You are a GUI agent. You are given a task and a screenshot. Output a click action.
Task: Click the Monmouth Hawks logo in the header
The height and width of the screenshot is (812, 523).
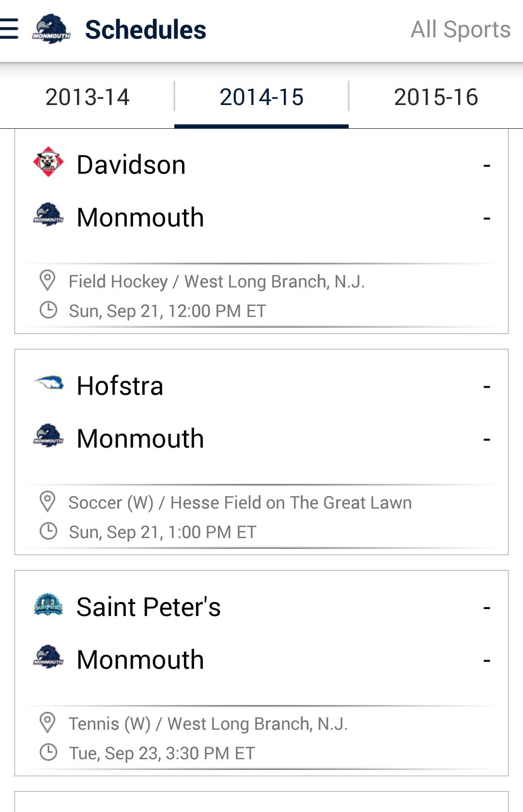tap(50, 28)
